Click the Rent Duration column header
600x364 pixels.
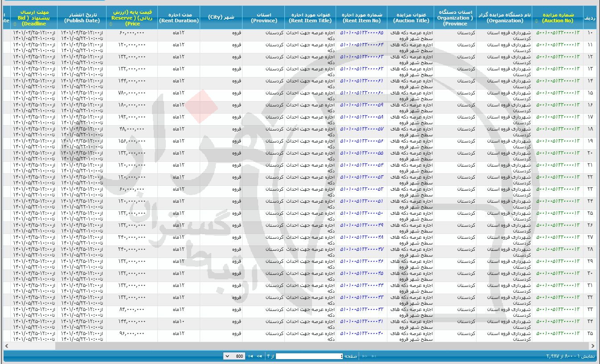click(179, 17)
